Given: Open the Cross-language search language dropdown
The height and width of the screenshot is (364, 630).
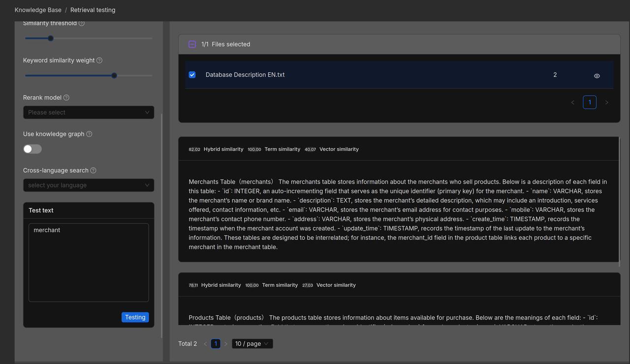Looking at the screenshot, I should tap(89, 185).
